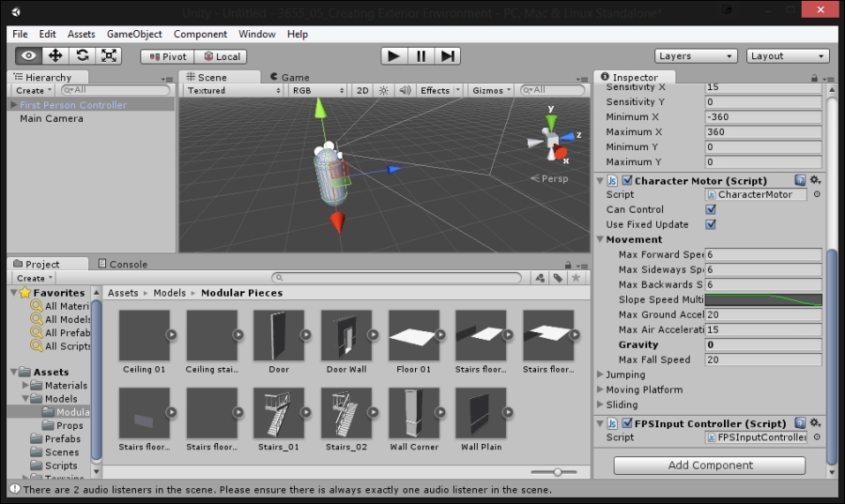Open FPSInput Controller gear settings

point(815,423)
